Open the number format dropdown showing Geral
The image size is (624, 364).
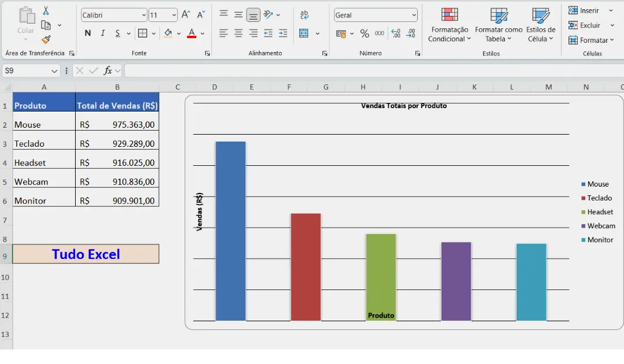(x=375, y=14)
